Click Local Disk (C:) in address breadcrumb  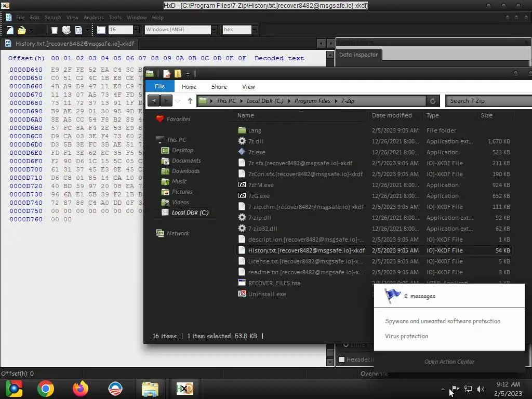click(265, 101)
